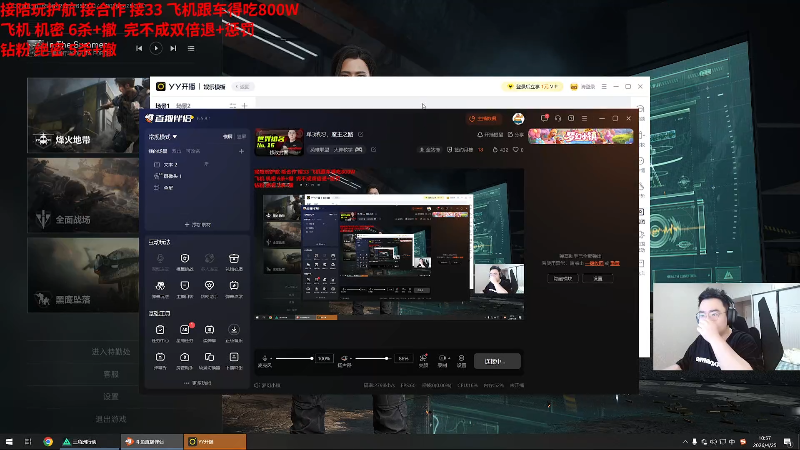Edit stream title with pencil icon
The height and width of the screenshot is (450, 800).
click(361, 135)
